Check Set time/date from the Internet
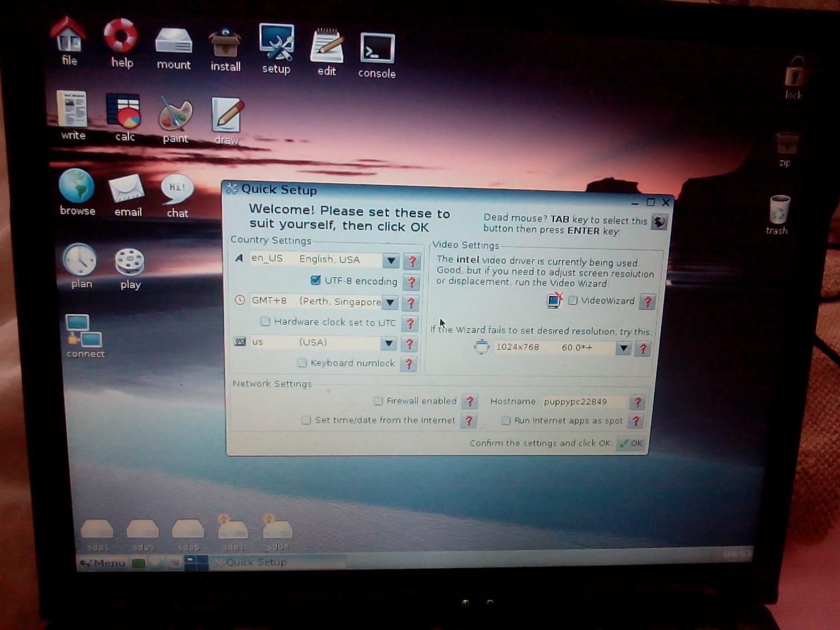The image size is (840, 630). [x=306, y=419]
